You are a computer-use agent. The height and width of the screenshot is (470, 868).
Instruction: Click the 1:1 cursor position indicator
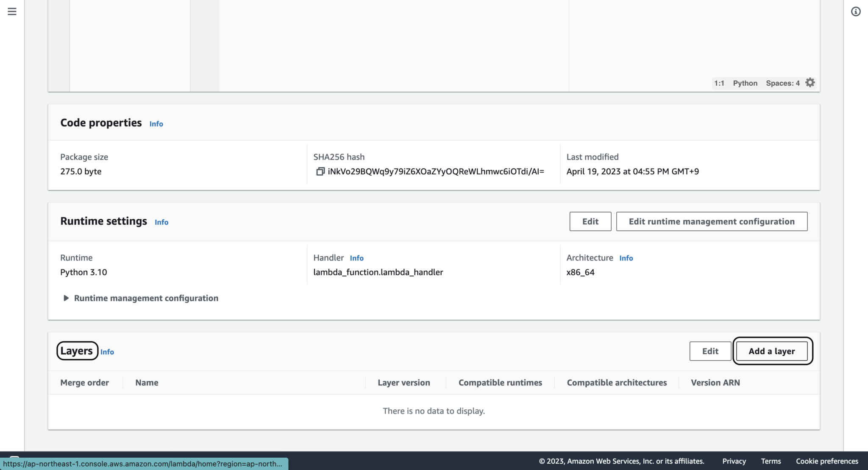719,83
